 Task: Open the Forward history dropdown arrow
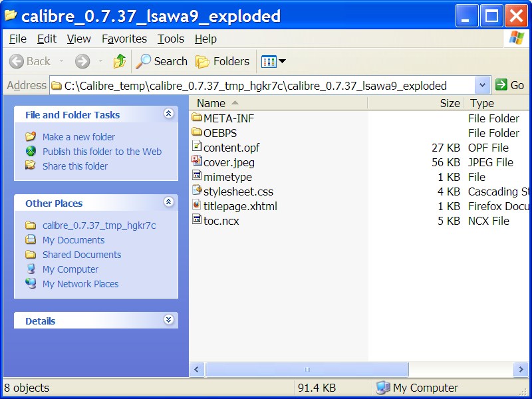pos(100,61)
